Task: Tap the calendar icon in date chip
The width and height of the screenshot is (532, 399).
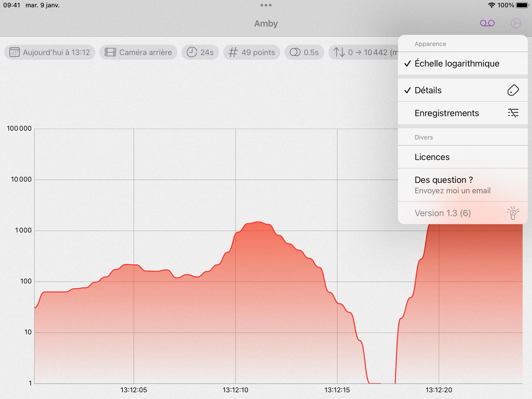Action: (15, 52)
